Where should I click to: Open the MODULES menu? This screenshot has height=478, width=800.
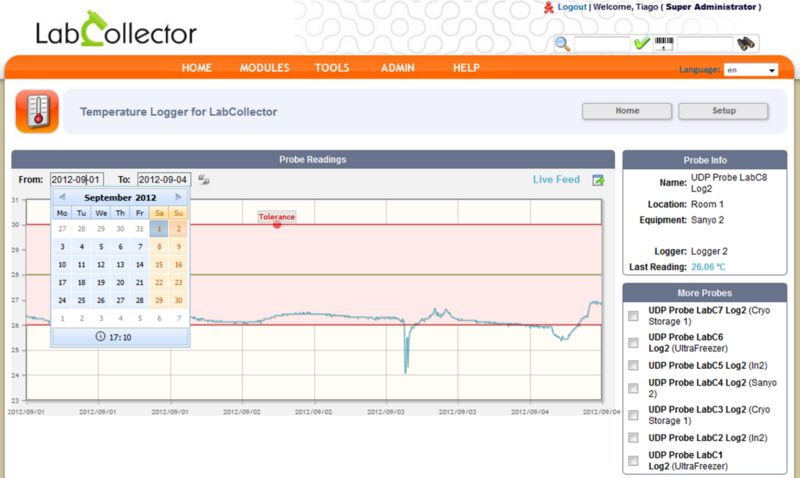click(264, 68)
